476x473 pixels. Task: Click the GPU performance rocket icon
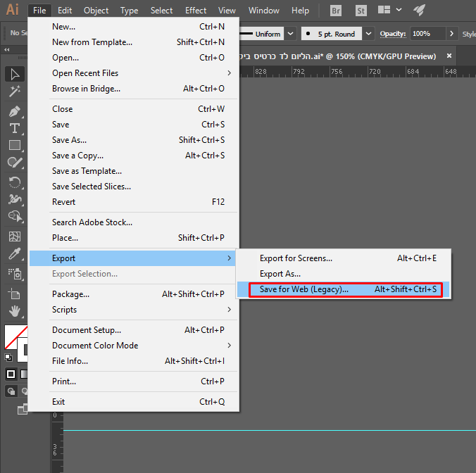tap(419, 11)
